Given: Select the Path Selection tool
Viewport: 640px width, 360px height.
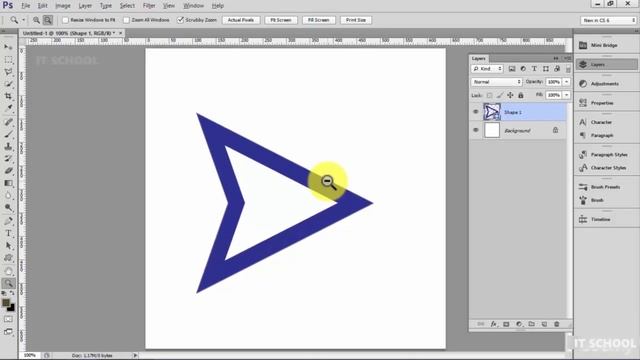Looking at the screenshot, I should 8,246.
